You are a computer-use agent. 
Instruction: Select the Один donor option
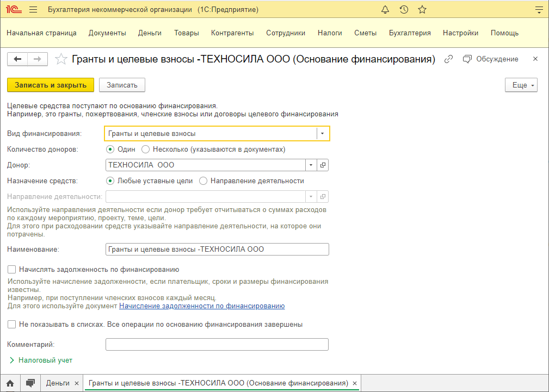click(x=121, y=150)
